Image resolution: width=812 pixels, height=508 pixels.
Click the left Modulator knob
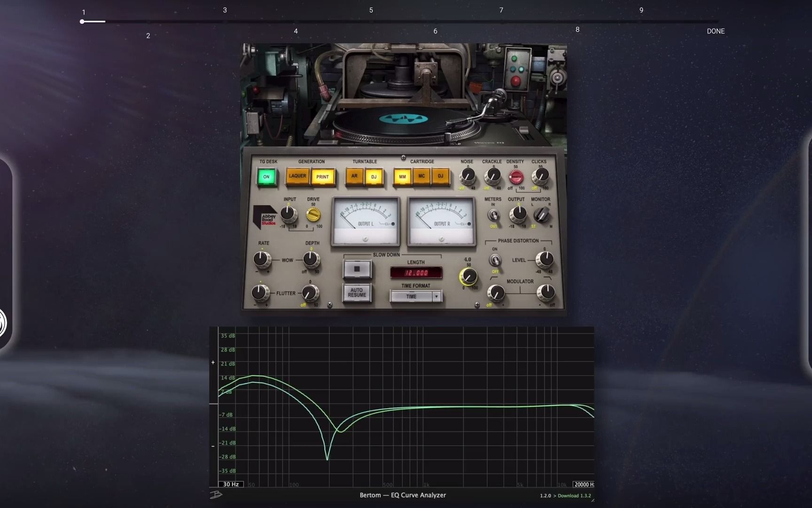pyautogui.click(x=496, y=293)
